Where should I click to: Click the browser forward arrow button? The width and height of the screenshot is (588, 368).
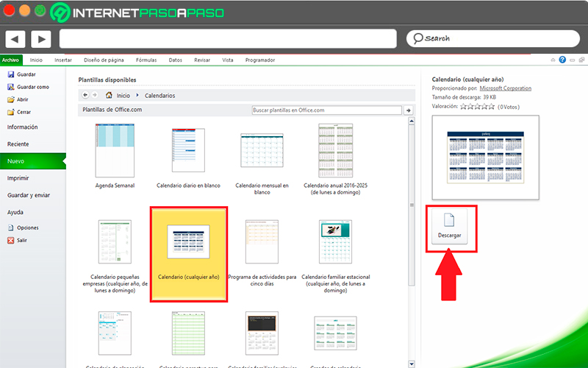(x=41, y=39)
